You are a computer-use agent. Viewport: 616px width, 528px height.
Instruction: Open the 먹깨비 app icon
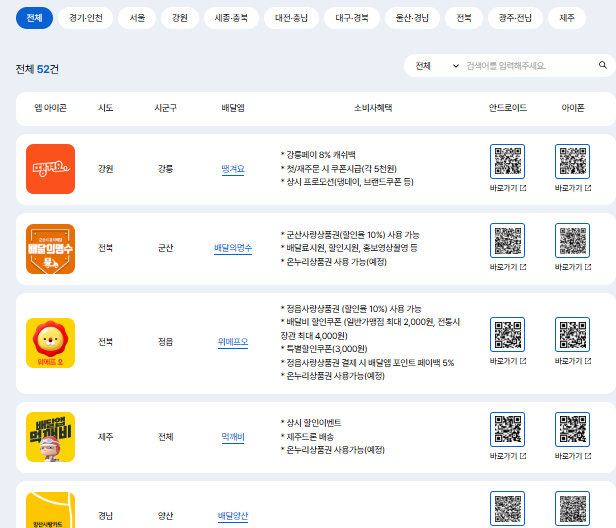click(x=50, y=437)
